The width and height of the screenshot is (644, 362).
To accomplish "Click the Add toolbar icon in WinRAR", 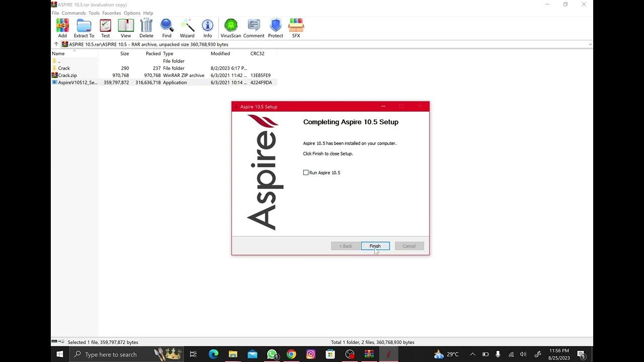I will point(62,28).
